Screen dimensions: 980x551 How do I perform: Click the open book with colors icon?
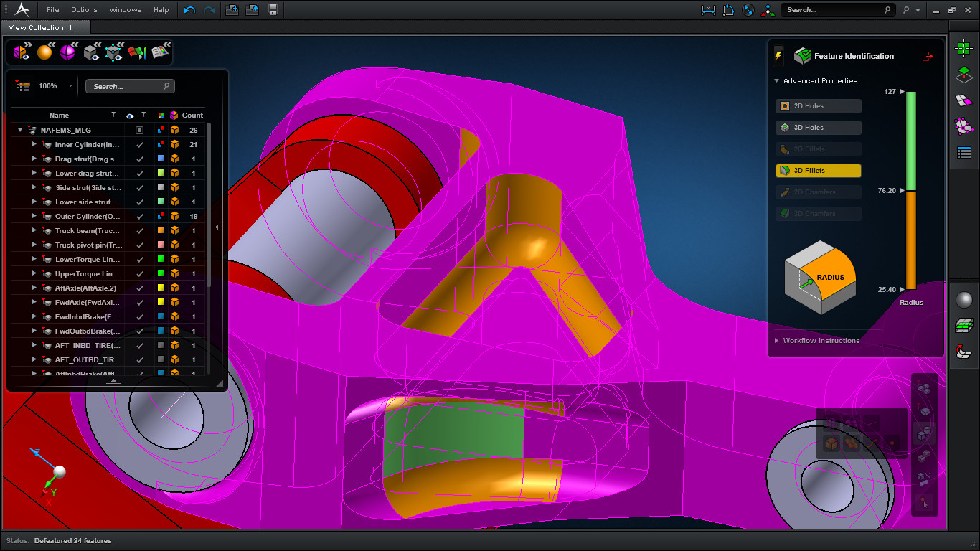tap(160, 52)
